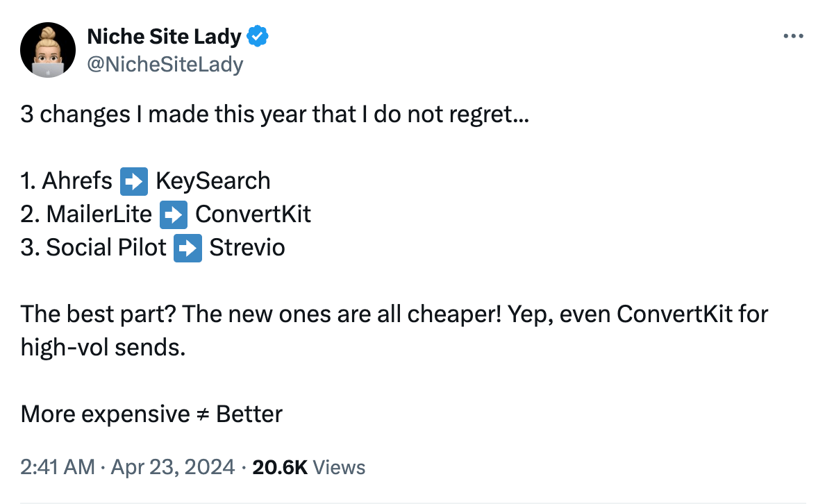Click the Niche Site Lady profile avatar
The height and width of the screenshot is (504, 825).
tap(47, 49)
